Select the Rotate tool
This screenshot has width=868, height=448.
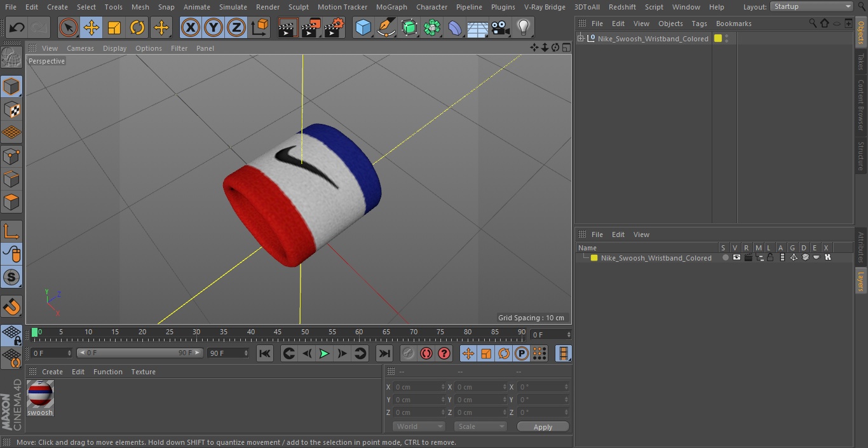pyautogui.click(x=137, y=28)
